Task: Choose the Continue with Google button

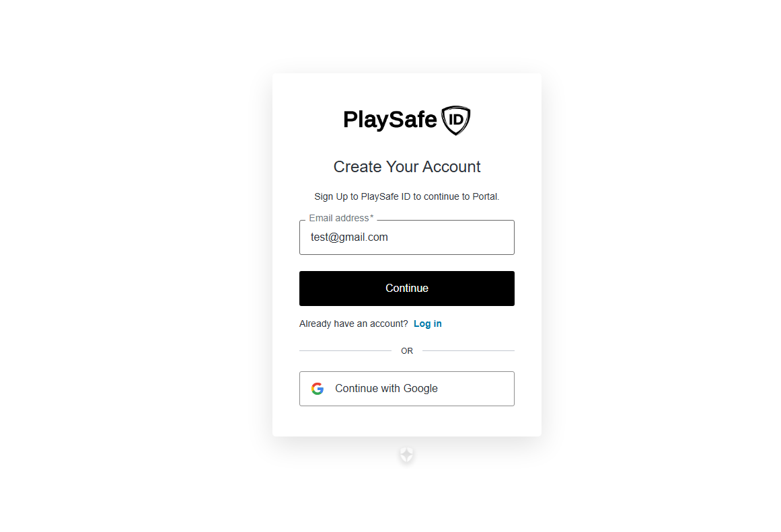Action: [x=407, y=389]
